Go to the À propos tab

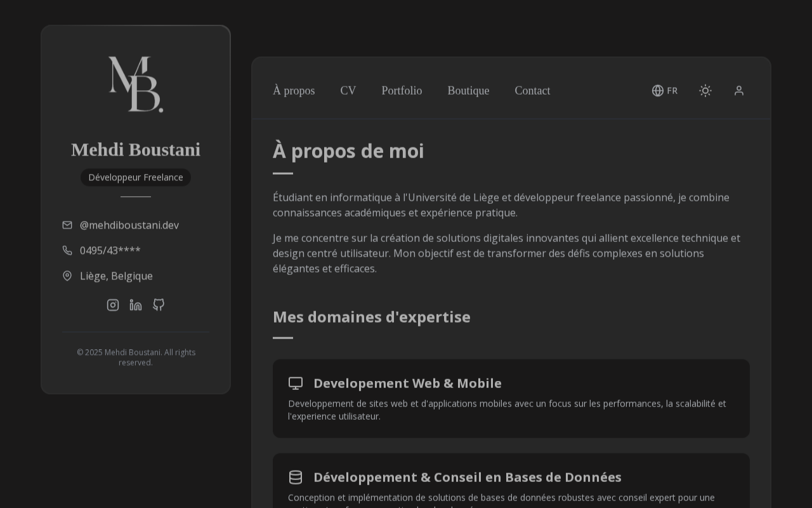pos(294,91)
